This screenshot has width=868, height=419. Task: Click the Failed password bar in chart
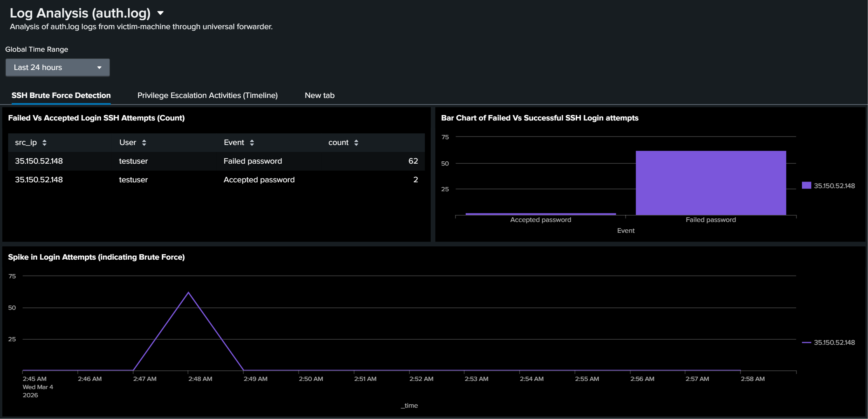(x=711, y=183)
